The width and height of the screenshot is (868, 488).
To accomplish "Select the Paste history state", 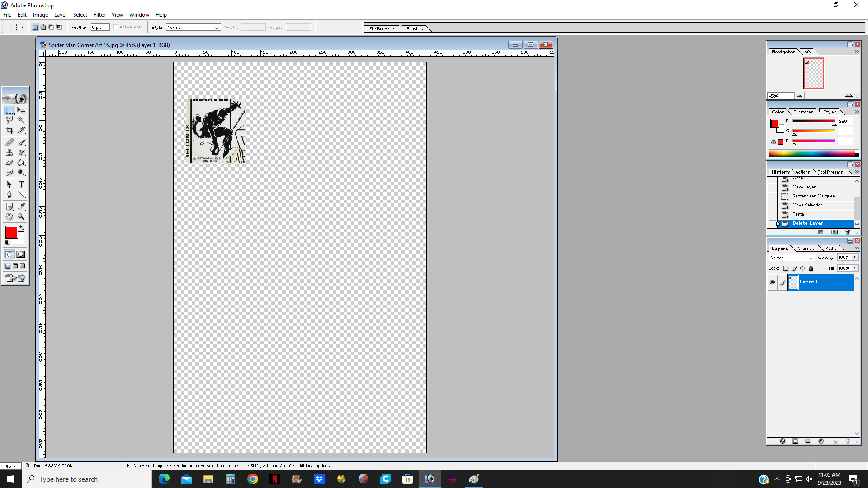I will point(798,214).
